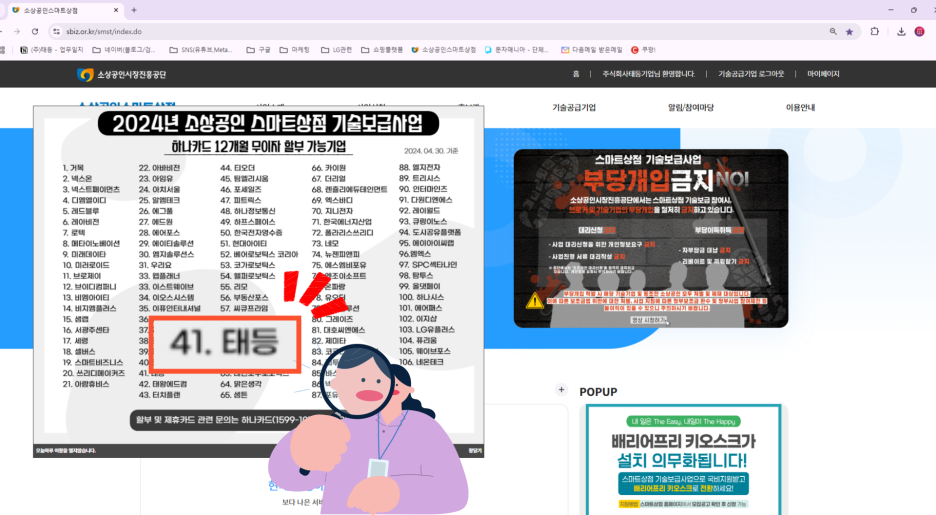Click the text 1. 거목

point(73,168)
